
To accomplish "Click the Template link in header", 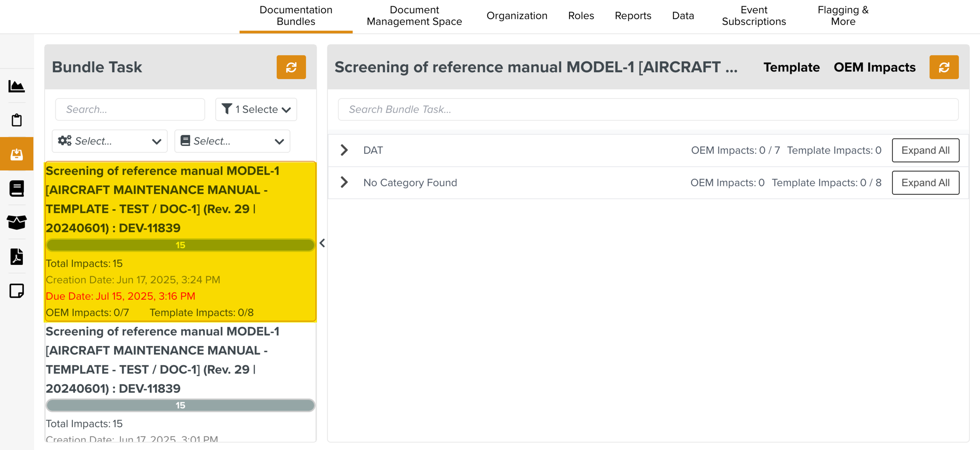I will (791, 67).
